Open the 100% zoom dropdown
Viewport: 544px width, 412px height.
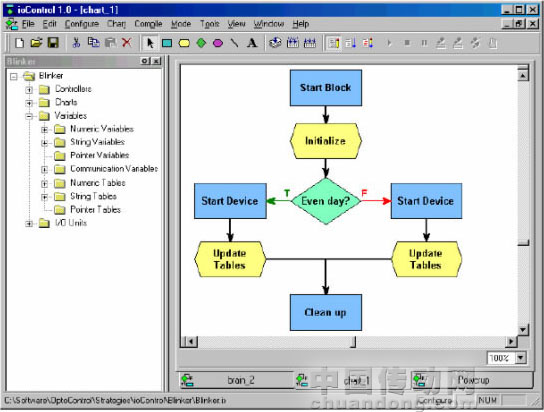pyautogui.click(x=521, y=358)
